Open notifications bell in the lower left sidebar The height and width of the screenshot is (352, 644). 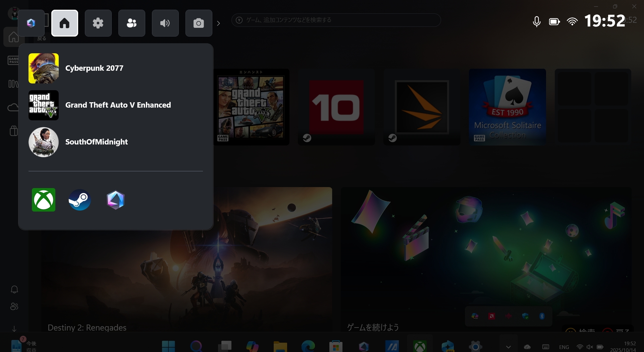tap(14, 289)
